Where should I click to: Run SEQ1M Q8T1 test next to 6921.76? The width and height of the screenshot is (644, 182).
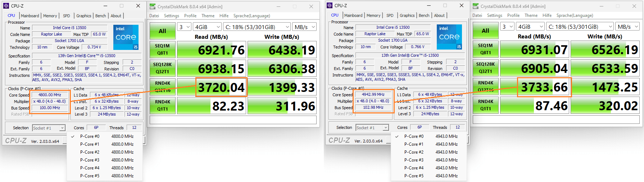pyautogui.click(x=163, y=50)
